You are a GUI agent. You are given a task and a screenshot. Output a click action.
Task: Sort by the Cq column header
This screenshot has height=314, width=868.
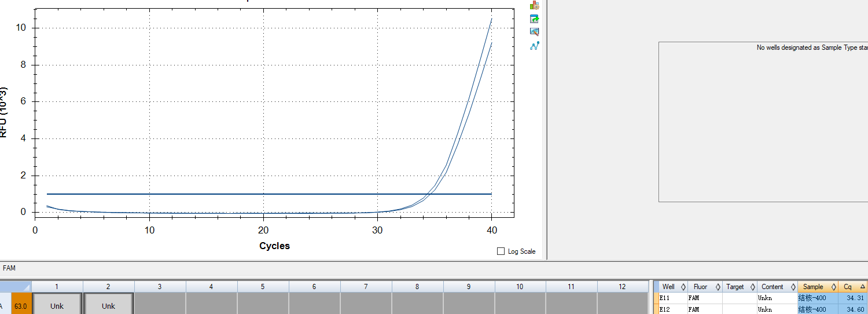tap(853, 287)
